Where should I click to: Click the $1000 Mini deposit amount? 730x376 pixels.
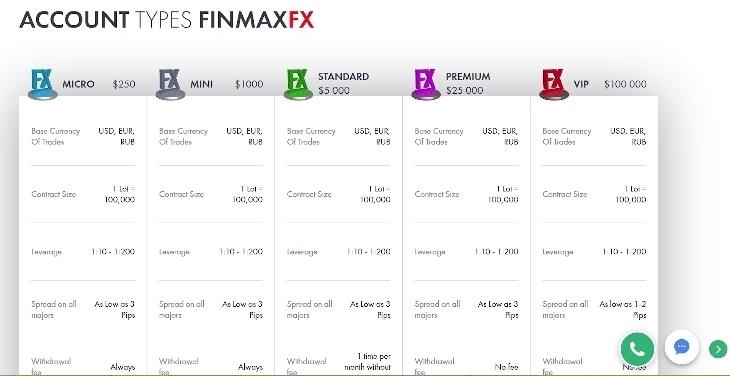(249, 84)
